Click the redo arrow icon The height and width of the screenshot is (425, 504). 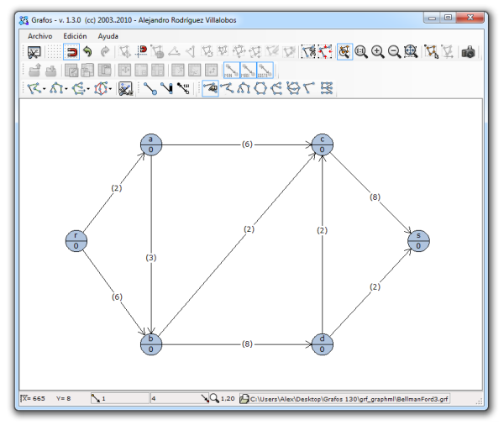pyautogui.click(x=104, y=52)
